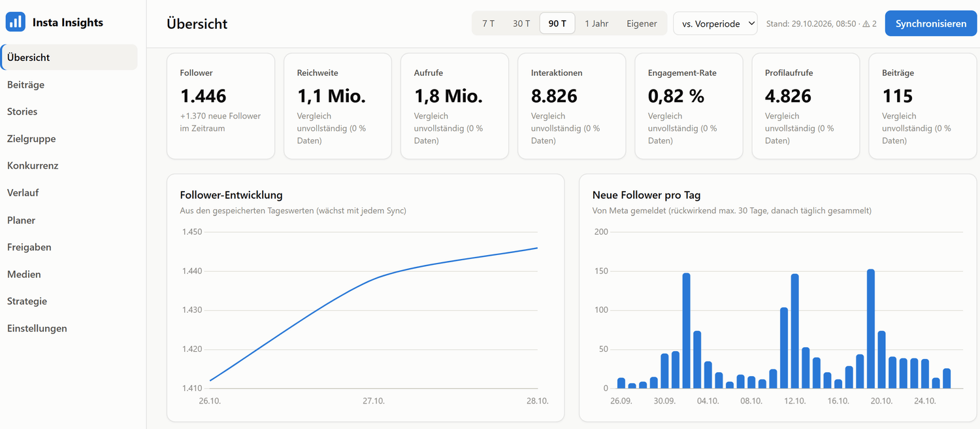Select the 90 T time range
980x429 pixels.
(557, 24)
